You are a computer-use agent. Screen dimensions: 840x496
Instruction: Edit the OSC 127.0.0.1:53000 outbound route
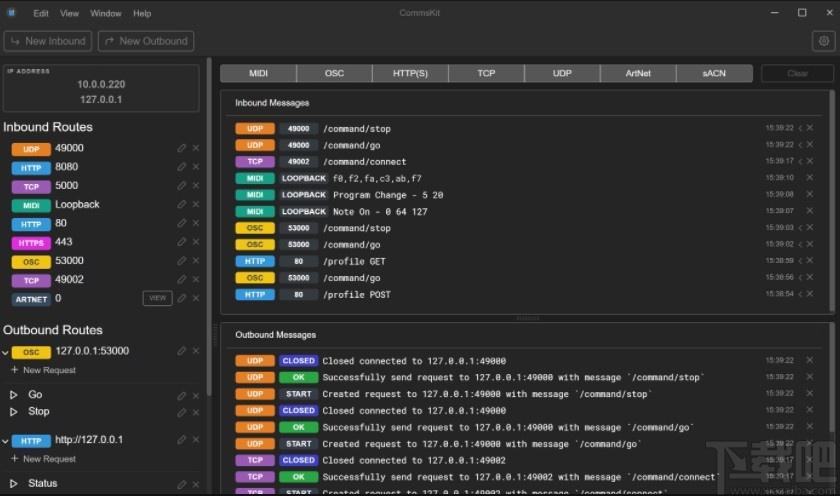point(182,351)
